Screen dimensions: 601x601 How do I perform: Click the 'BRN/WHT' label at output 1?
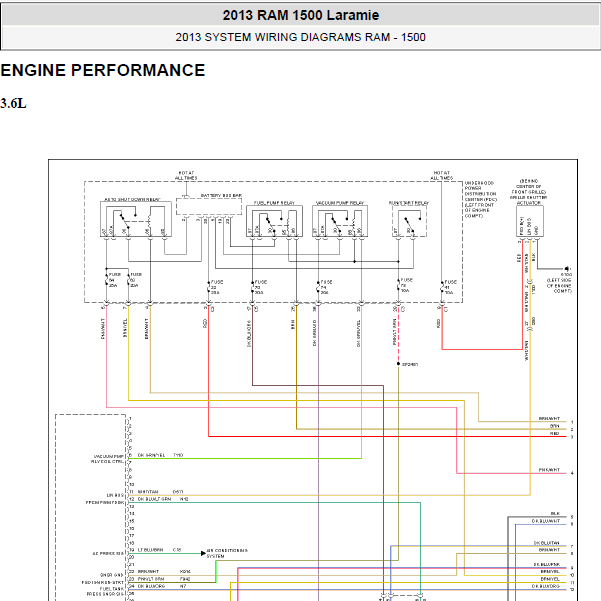[549, 419]
